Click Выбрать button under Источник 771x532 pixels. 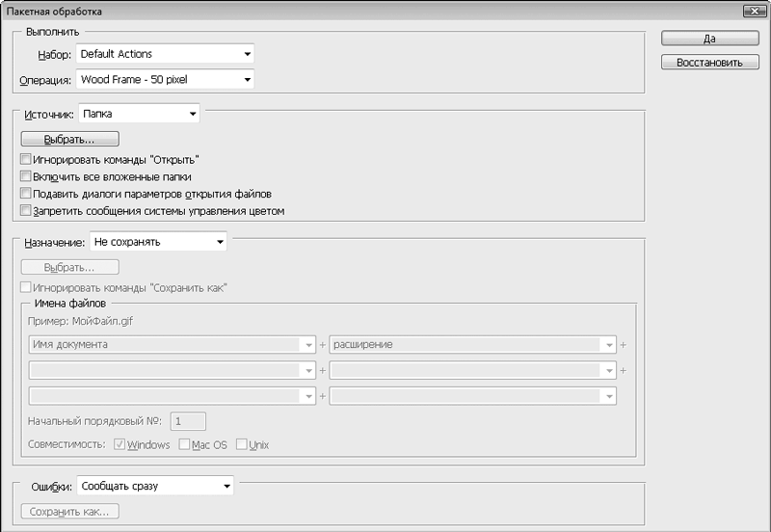click(69, 139)
